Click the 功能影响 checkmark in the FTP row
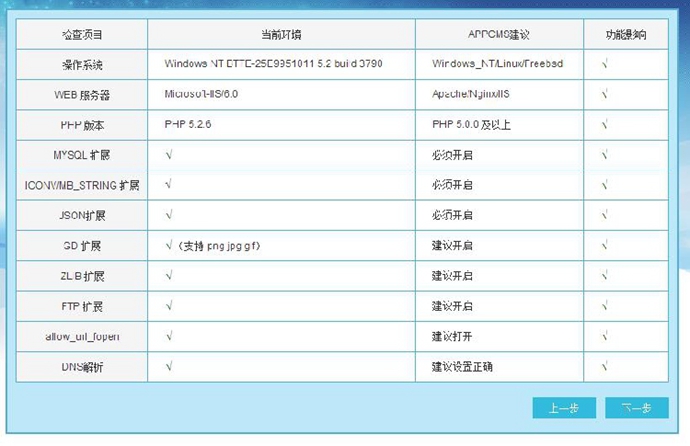690x446 pixels. (605, 305)
